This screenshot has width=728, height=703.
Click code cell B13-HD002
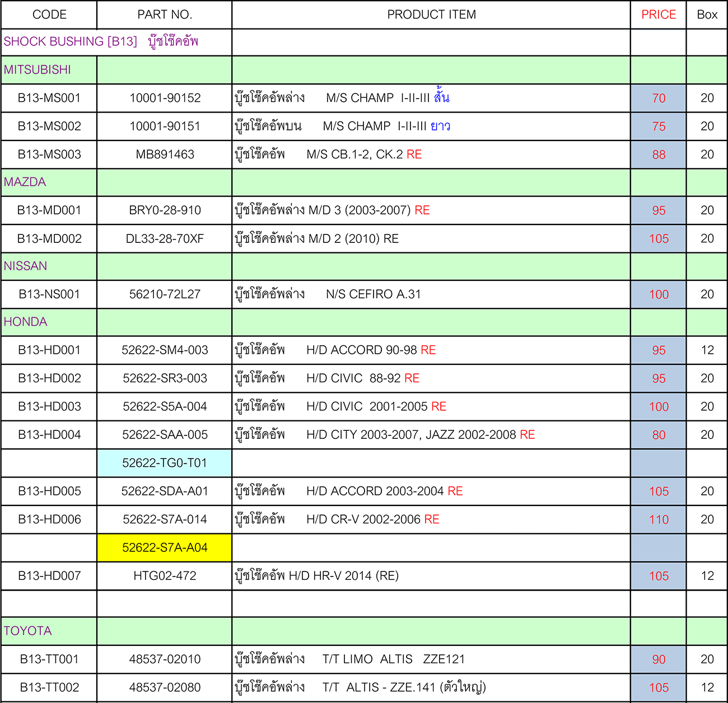pos(49,378)
